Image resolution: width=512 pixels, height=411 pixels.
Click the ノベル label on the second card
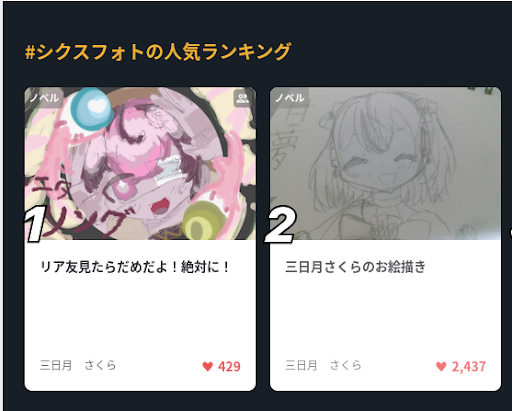tap(289, 98)
